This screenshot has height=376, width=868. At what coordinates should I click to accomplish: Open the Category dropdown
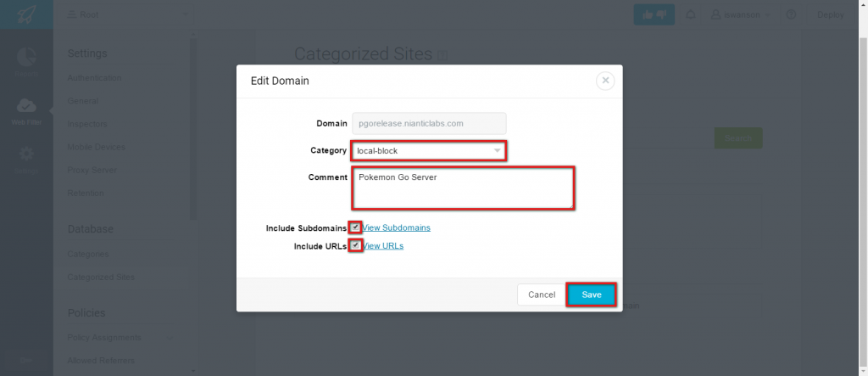click(429, 151)
